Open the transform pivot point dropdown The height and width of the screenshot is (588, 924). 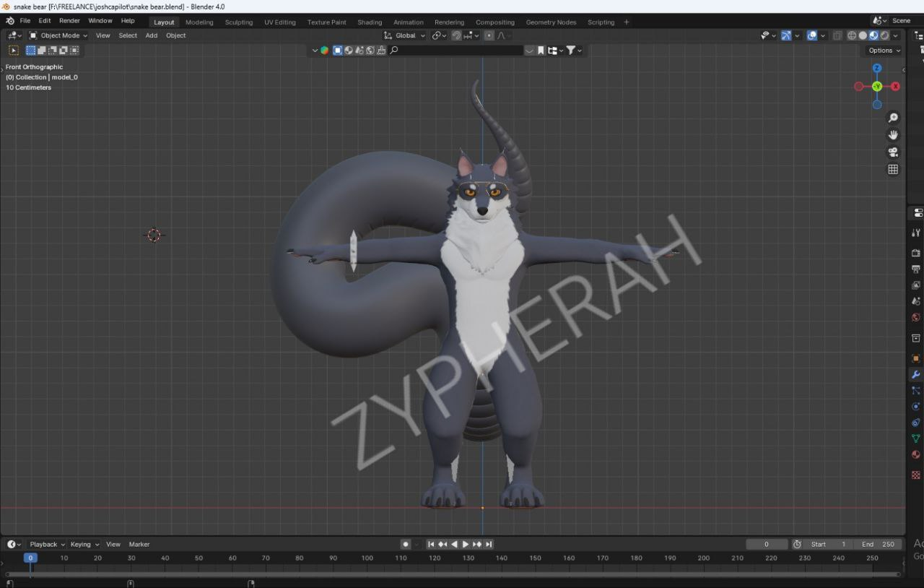tap(440, 35)
